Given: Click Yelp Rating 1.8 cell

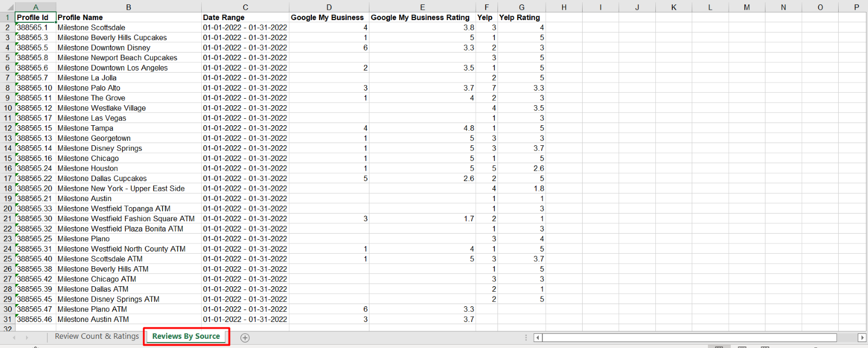Looking at the screenshot, I should tap(521, 189).
